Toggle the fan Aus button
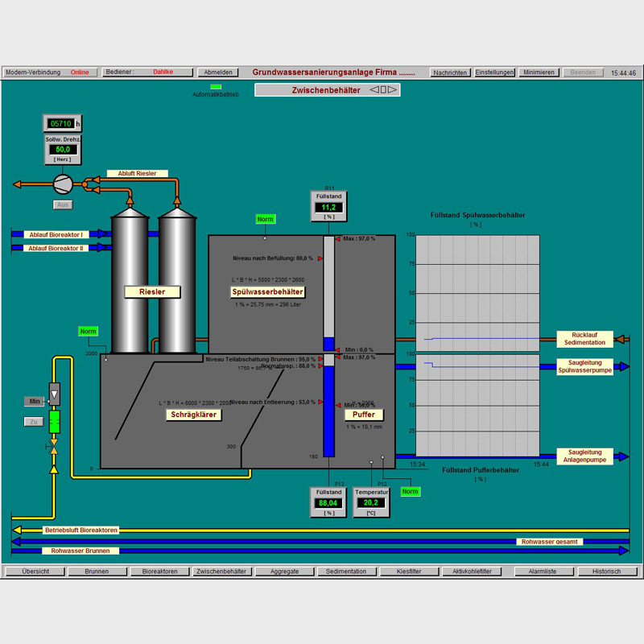Image resolution: width=644 pixels, height=644 pixels. (x=63, y=204)
